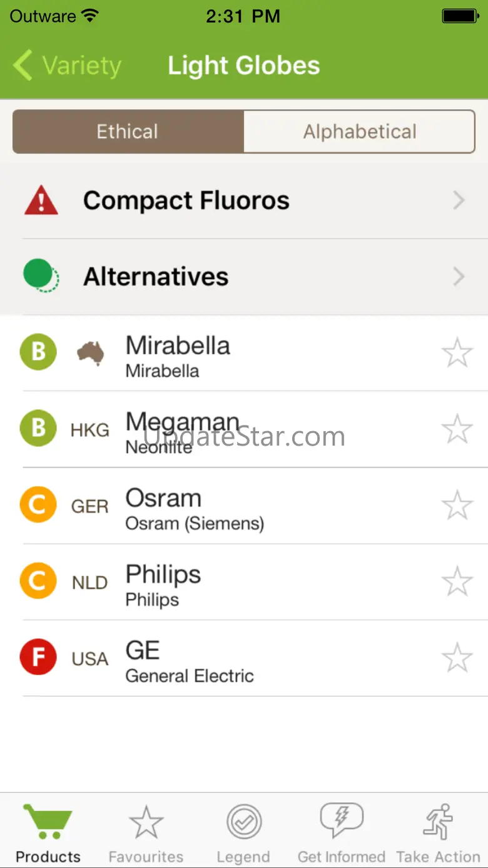Open the Legend checkmark icon
488x868 pixels.
(243, 822)
